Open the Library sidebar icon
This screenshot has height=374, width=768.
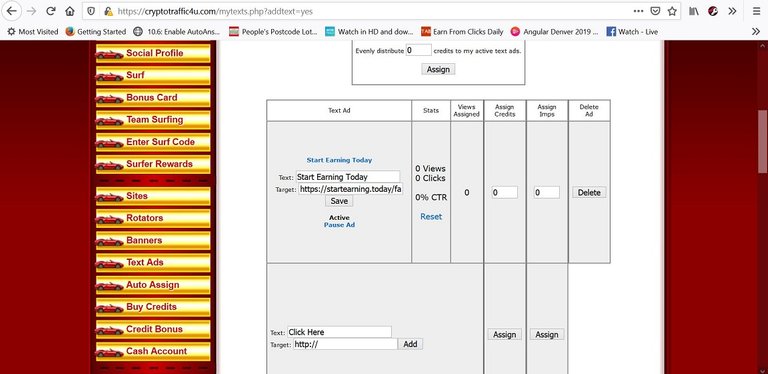point(694,11)
